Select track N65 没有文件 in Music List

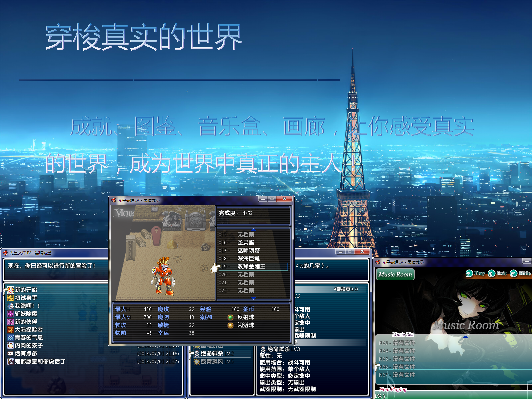coord(455,359)
